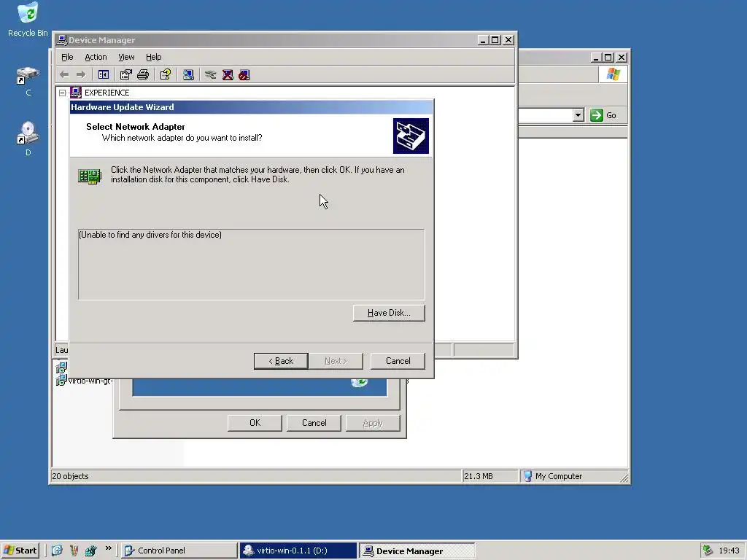
Task: Open Properties via the toolbar icon
Action: coord(125,75)
